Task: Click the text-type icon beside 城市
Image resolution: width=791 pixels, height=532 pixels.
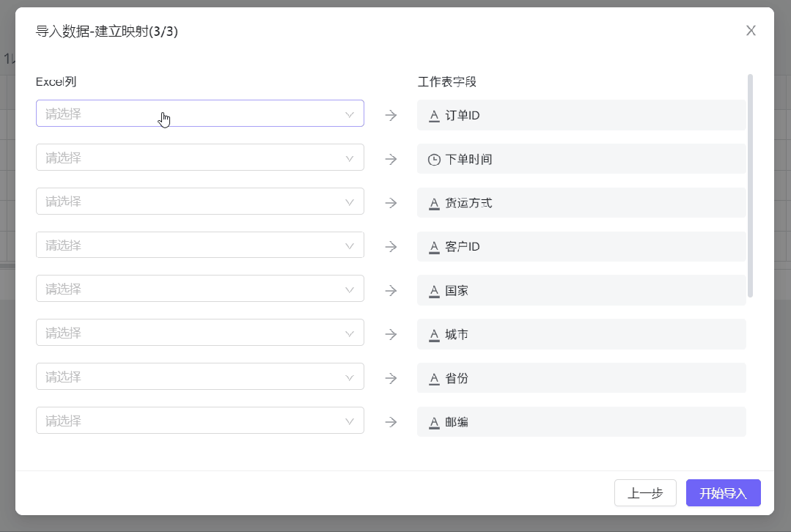Action: [434, 335]
